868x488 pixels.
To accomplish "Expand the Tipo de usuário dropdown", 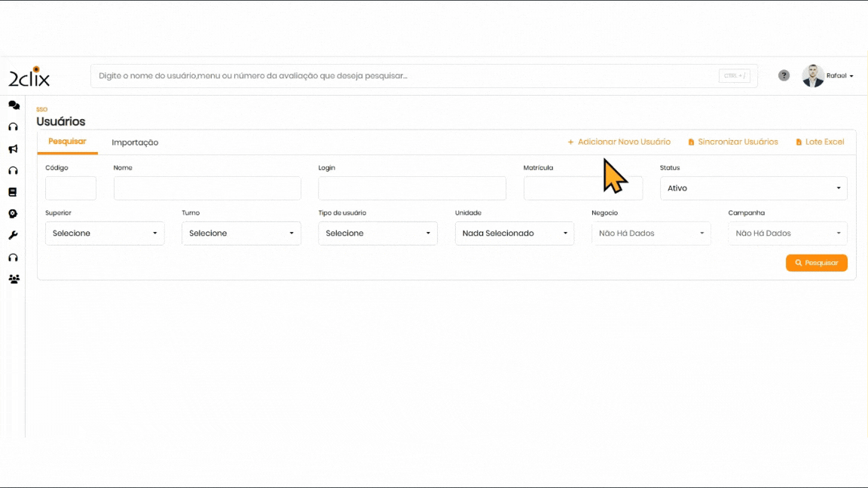I will click(x=377, y=233).
